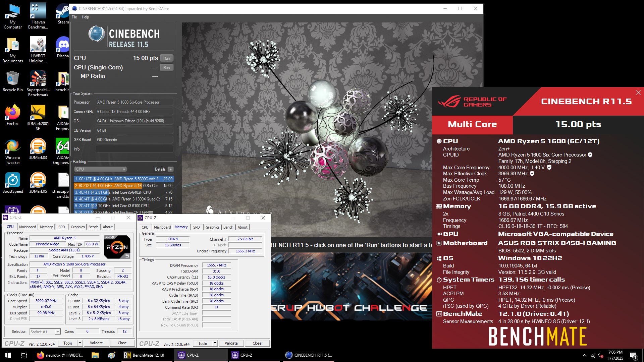
Task: Open Firefox neurotix @ HWBOT taskbar item
Action: (60, 355)
